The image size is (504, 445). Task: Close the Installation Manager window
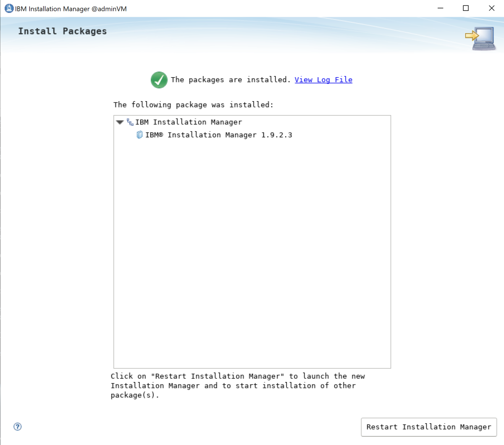click(491, 8)
